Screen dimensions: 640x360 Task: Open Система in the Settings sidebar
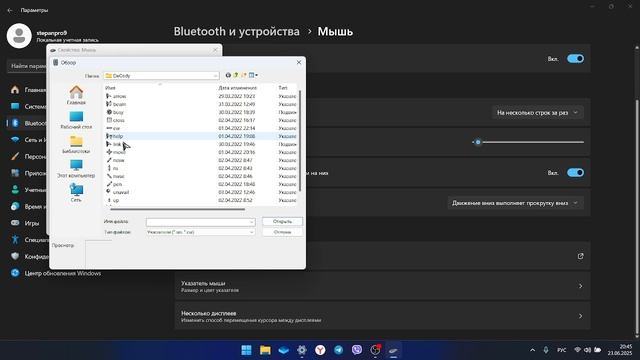click(28, 107)
